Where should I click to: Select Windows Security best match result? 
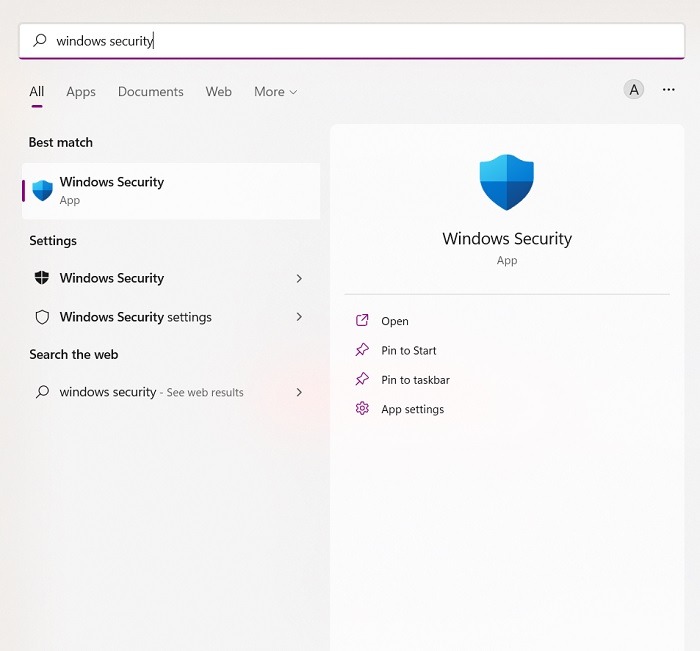(x=171, y=191)
